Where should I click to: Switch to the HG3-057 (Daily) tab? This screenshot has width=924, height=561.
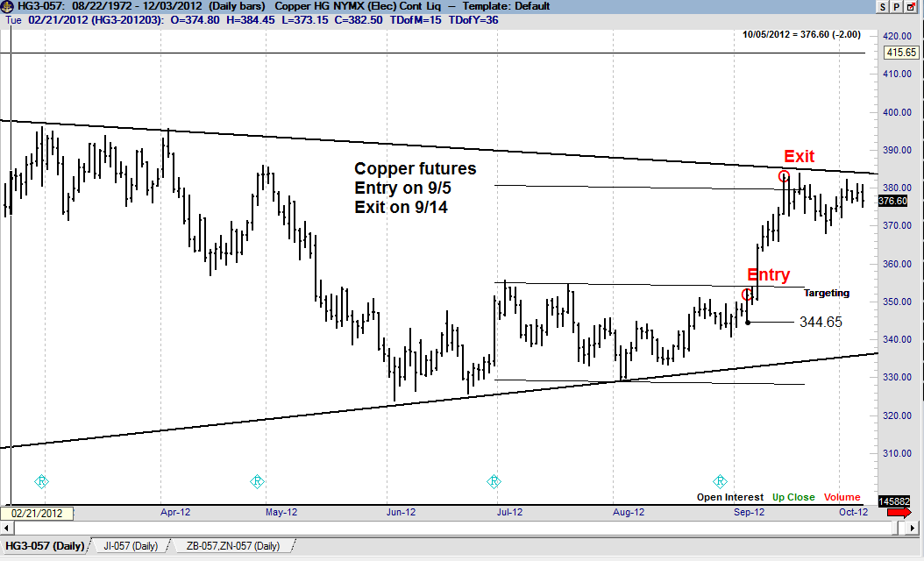tap(45, 546)
